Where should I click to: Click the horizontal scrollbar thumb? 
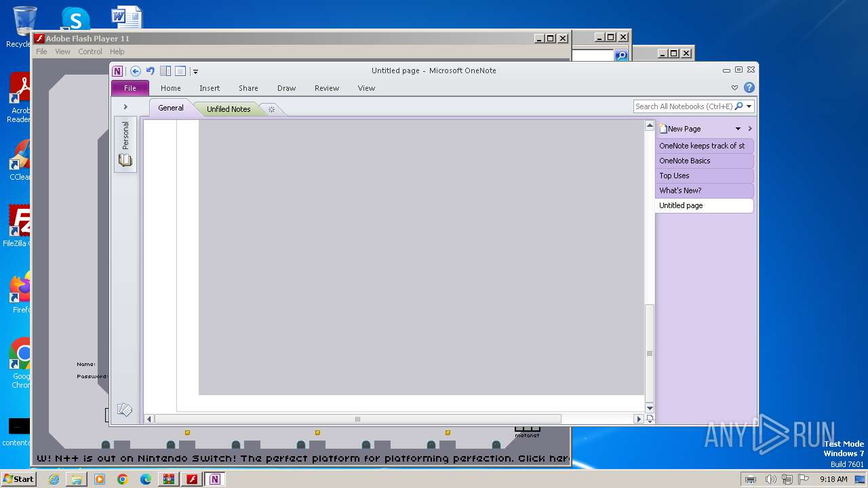tap(357, 419)
